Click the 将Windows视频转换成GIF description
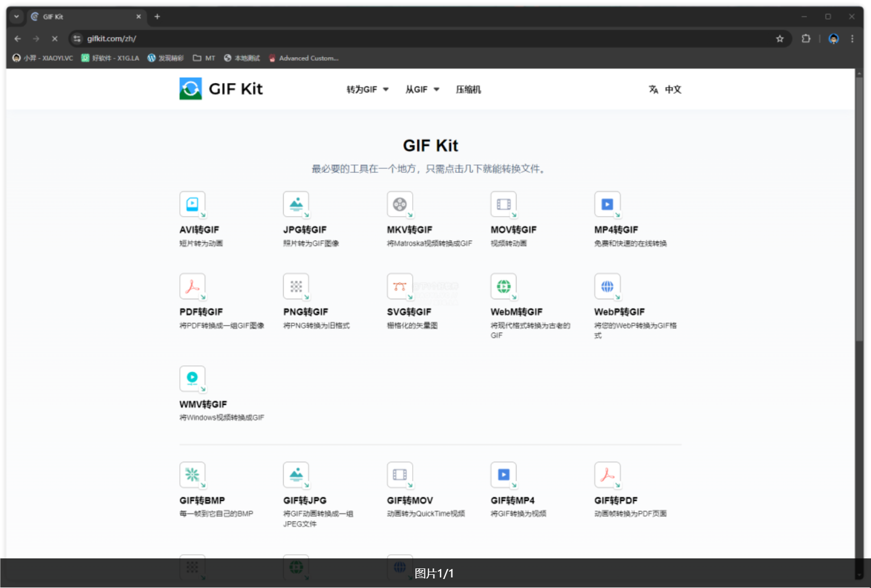 pyautogui.click(x=222, y=418)
